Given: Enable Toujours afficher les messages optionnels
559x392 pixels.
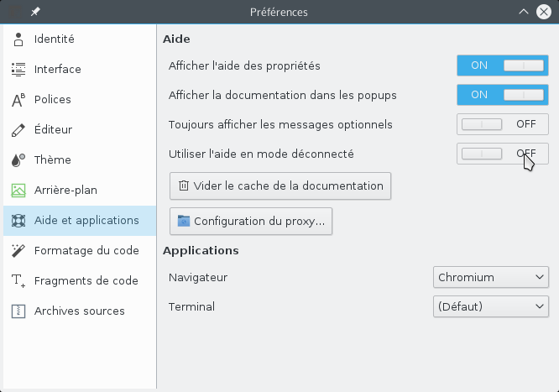Looking at the screenshot, I should pyautogui.click(x=502, y=124).
